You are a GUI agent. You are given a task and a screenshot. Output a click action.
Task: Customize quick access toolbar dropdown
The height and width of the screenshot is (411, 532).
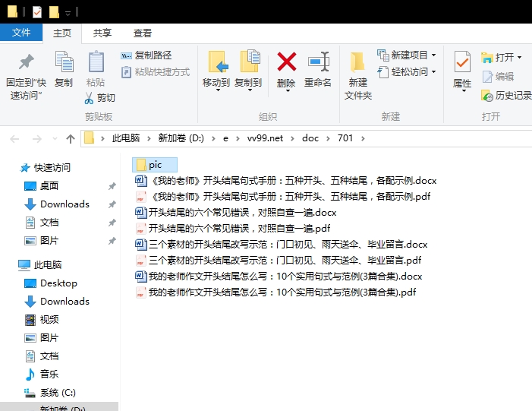pos(68,13)
